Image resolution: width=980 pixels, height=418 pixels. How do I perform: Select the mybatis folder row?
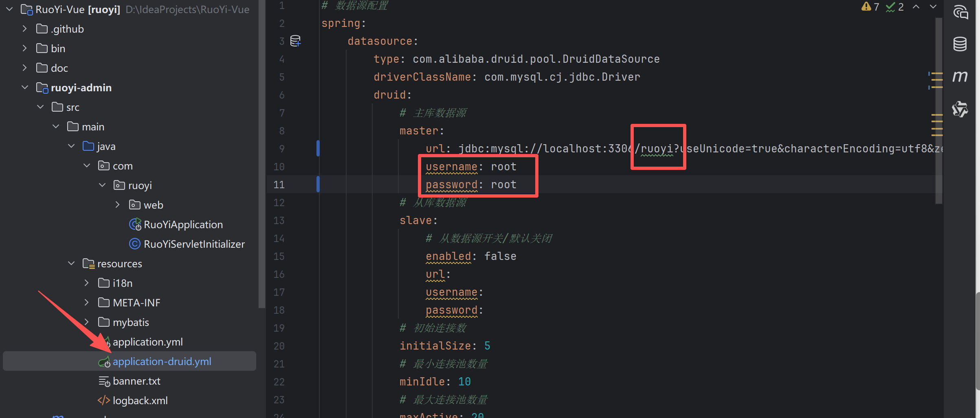(x=130, y=322)
